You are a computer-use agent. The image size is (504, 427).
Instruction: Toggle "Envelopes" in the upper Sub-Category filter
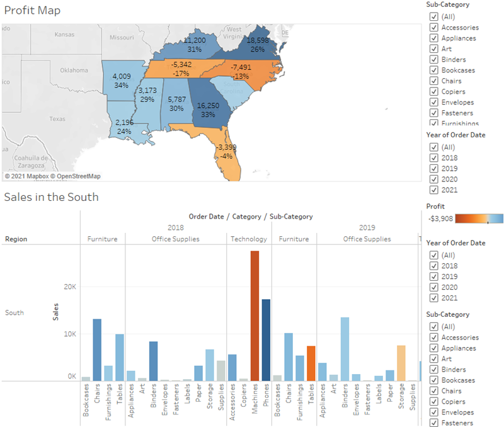(434, 102)
